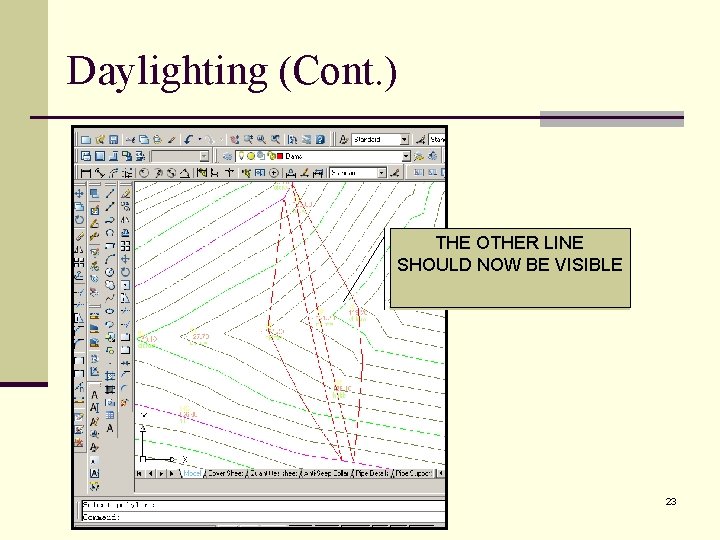Viewport: 720px width, 540px height.
Task: Open the dimension style dropdown
Action: click(x=358, y=173)
